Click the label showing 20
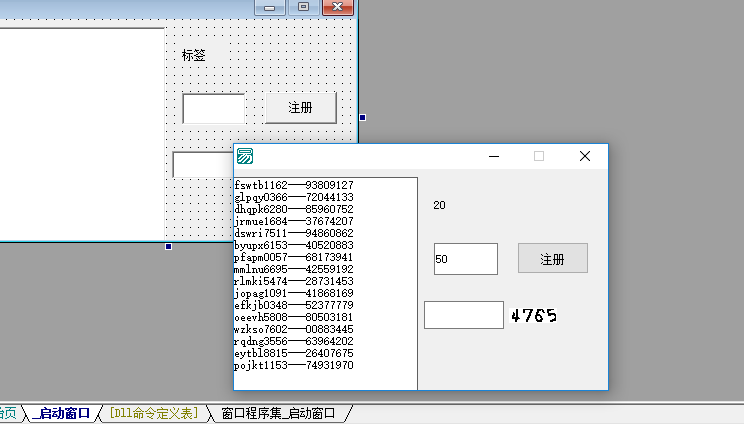This screenshot has height=425, width=744. pos(439,206)
